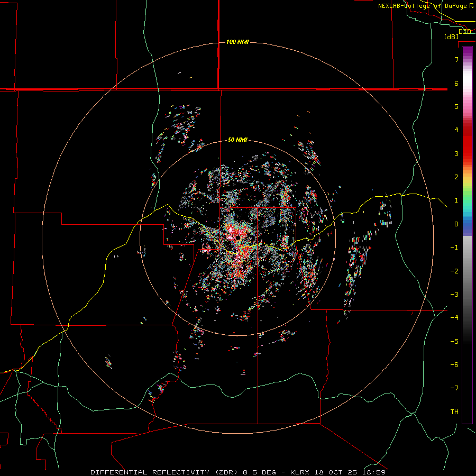Click the NEXLAB-College of DuPage credit text
Image resolution: width=476 pixels, height=476 pixels.
click(426, 6)
